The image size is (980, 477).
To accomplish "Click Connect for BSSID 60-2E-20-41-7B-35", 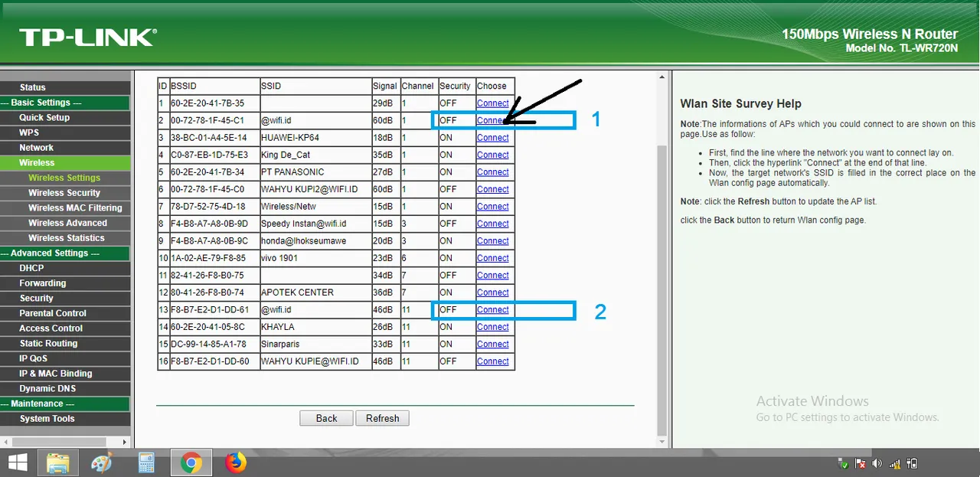I will (492, 103).
